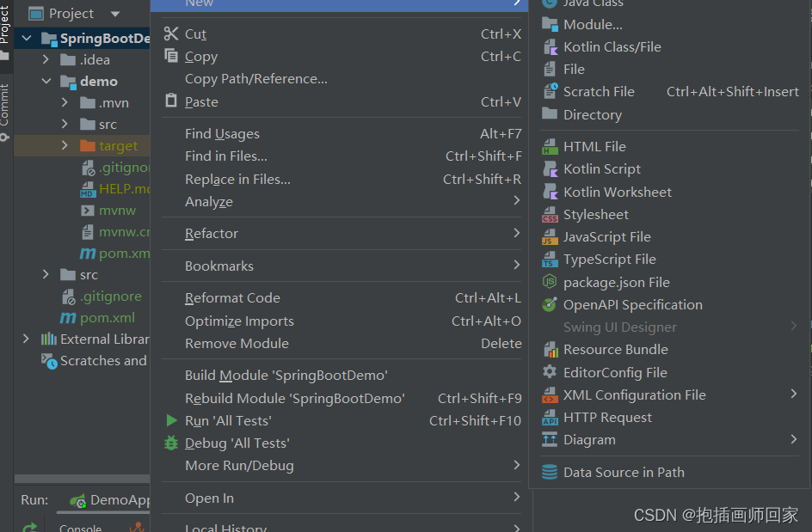Choose Remove Module
The image size is (812, 532).
(x=341, y=344)
